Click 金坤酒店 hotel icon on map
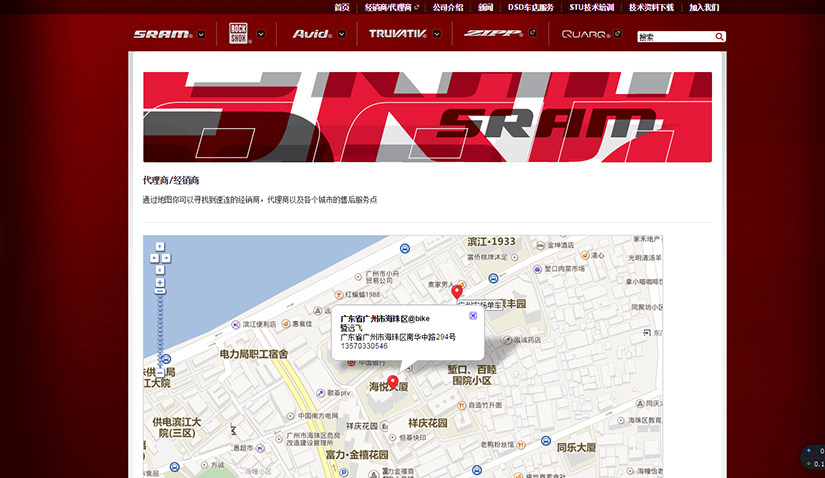This screenshot has height=478, width=825. tap(540, 245)
